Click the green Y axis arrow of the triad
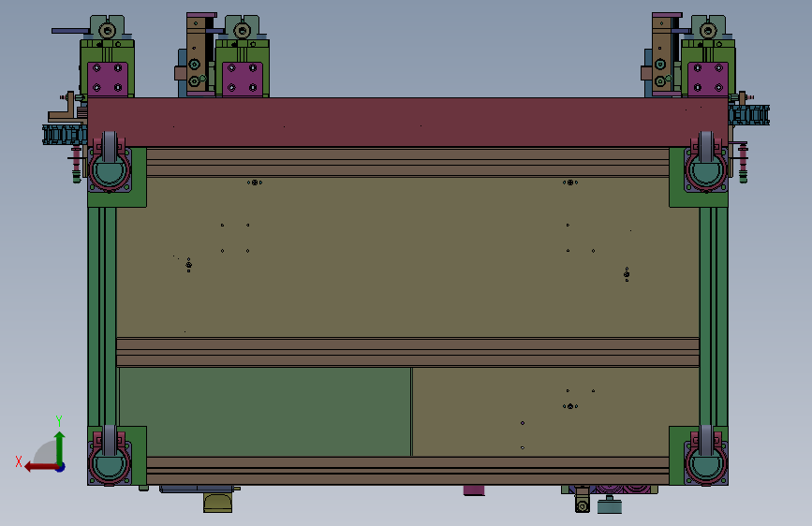This screenshot has width=812, height=526. pos(60,446)
